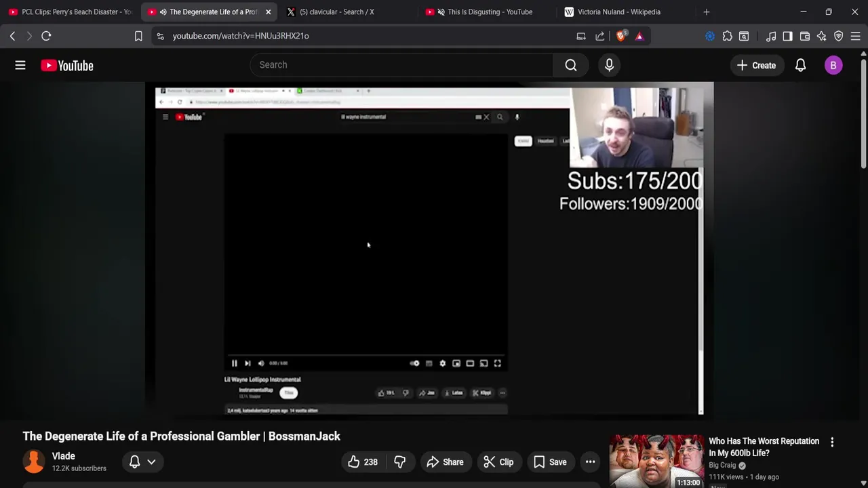Screen dimensions: 868x488
Task: Save video to playlist
Action: (x=550, y=462)
